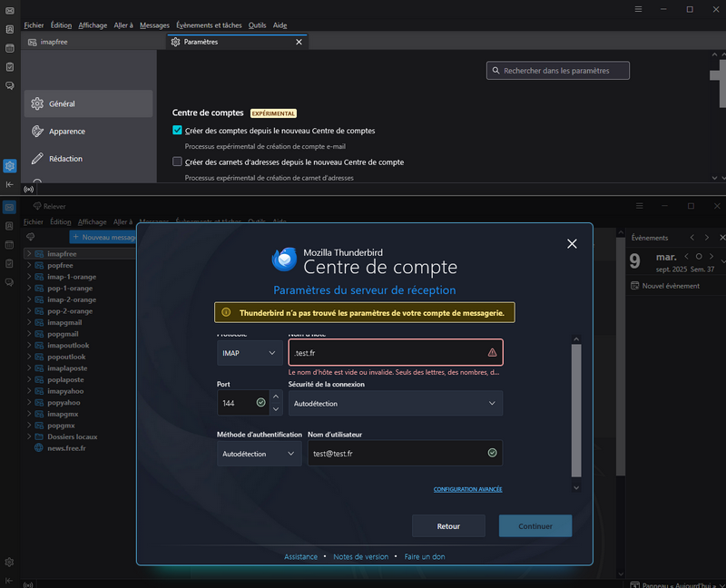Uncheck Créer des comptes depuis le nouveau Centre
Screen dimensions: 726x588
178,131
